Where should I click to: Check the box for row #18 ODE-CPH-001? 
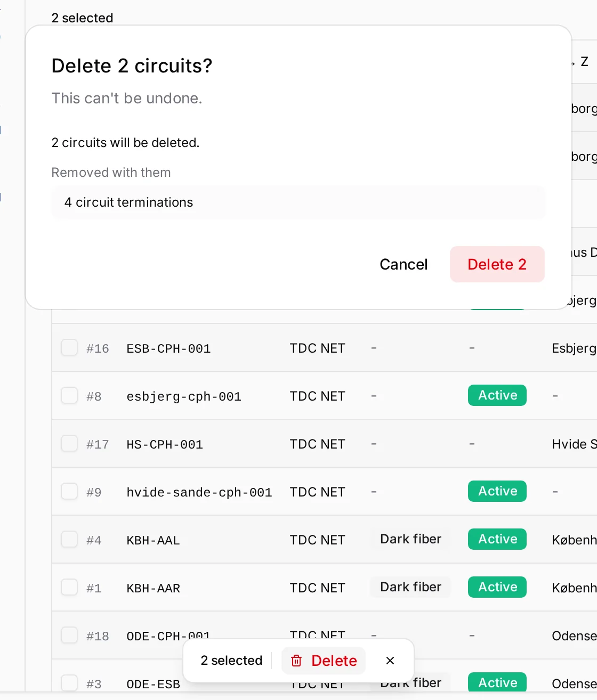[69, 636]
